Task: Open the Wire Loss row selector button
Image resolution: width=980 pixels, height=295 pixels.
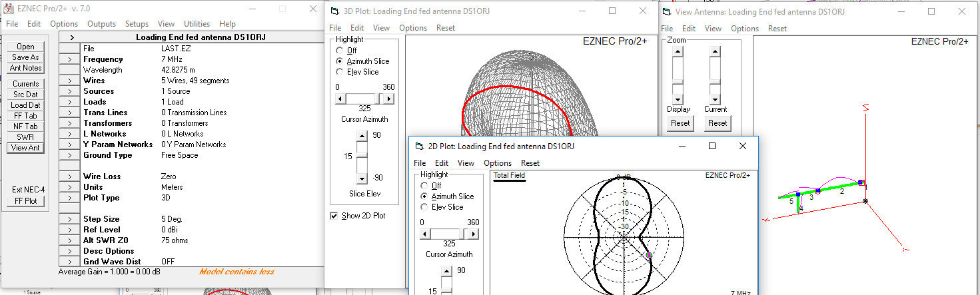Action: pyautogui.click(x=69, y=176)
